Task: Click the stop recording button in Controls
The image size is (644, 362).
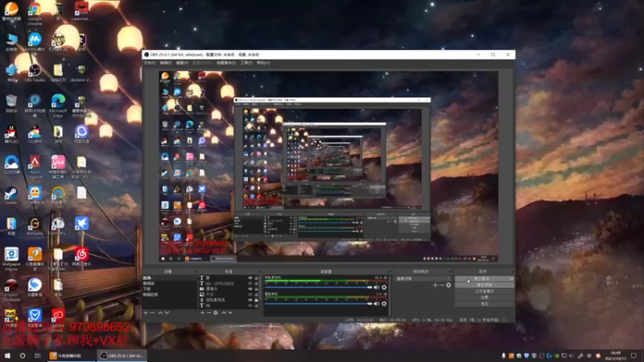Action: (485, 285)
